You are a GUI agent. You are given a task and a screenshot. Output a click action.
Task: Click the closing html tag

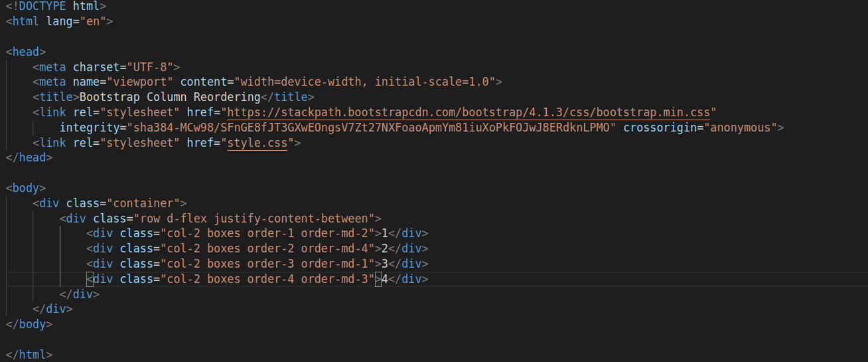(x=29, y=355)
